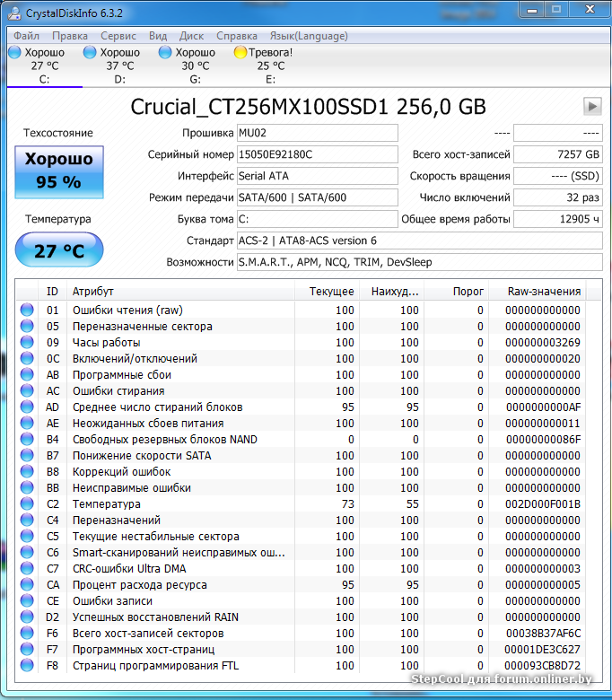The width and height of the screenshot is (612, 700).
Task: Click the Прошивка MU02 field
Action: point(318,133)
